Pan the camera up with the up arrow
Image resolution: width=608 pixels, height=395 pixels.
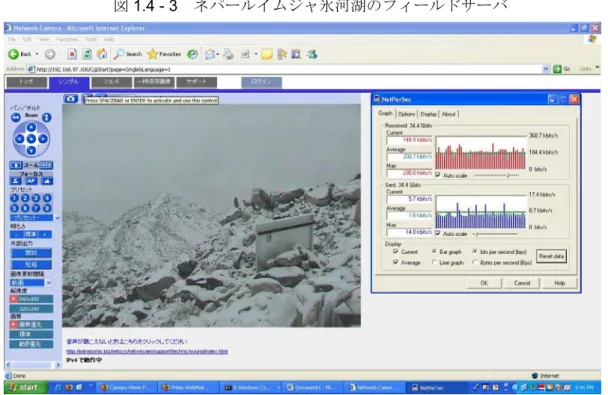(31, 127)
